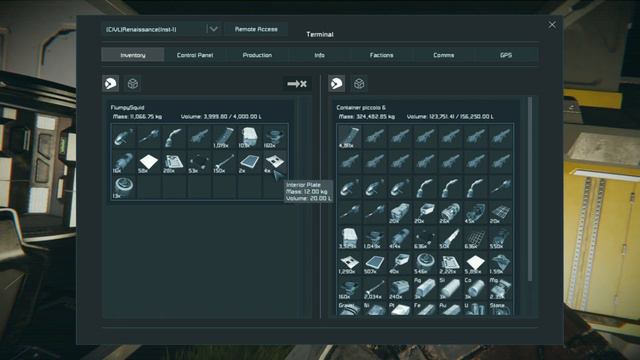Viewport: 640px width, 360px height.
Task: Show character inventory on left panel
Action: tap(111, 84)
